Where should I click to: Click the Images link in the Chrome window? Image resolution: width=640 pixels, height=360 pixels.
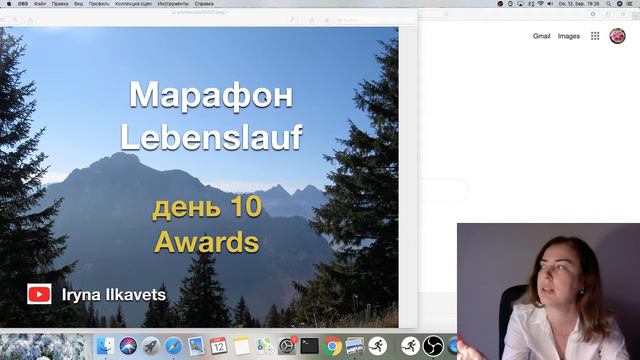coord(569,36)
